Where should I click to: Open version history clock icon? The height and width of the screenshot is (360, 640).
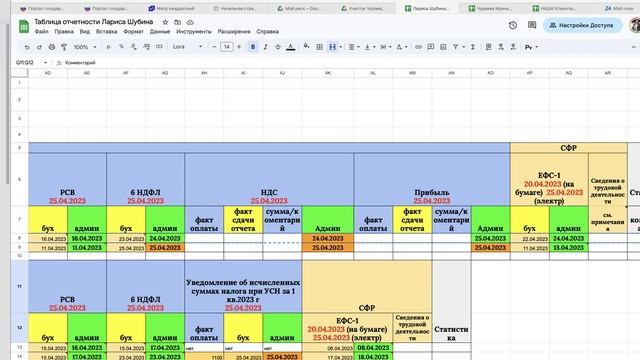click(x=513, y=25)
